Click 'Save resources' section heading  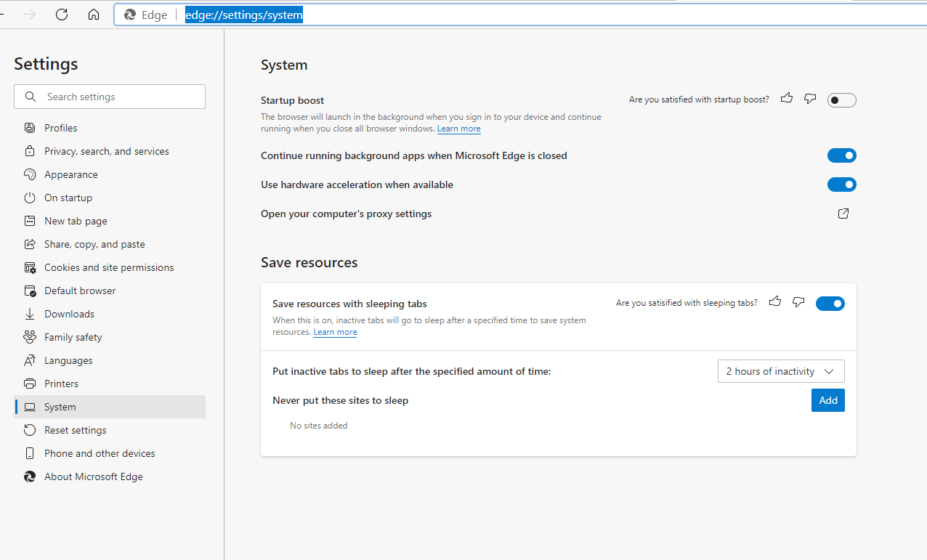click(309, 262)
